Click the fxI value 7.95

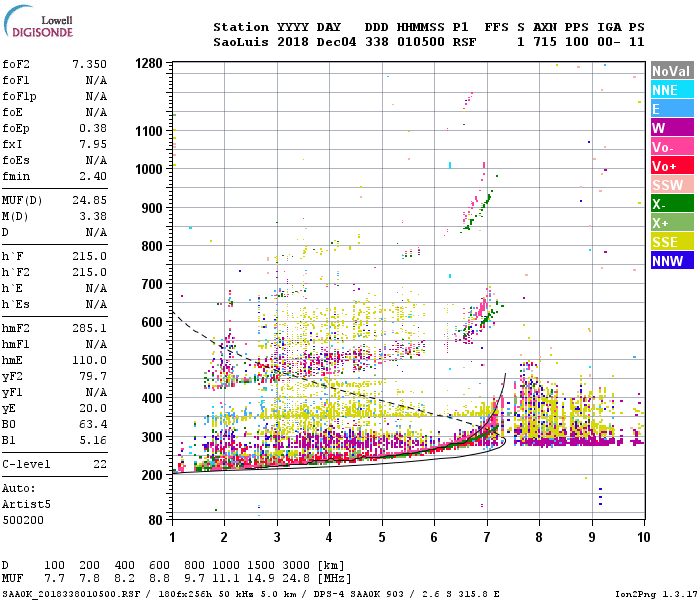[93, 145]
